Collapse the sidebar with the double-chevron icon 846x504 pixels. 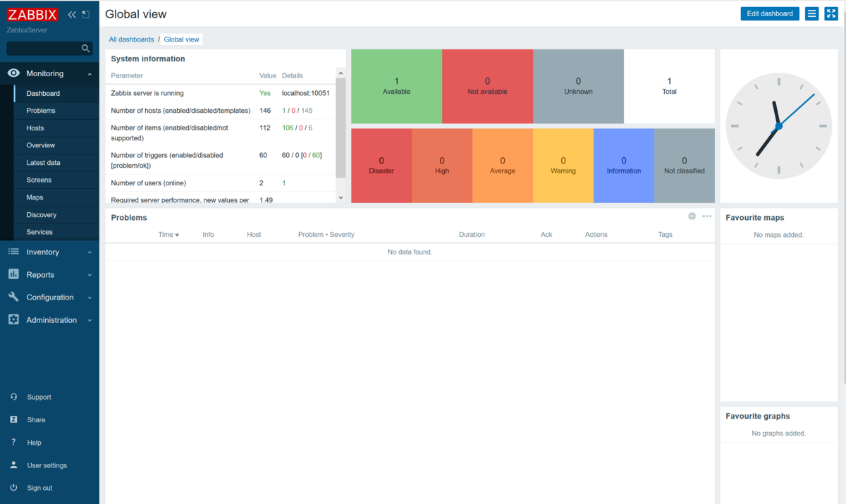71,13
